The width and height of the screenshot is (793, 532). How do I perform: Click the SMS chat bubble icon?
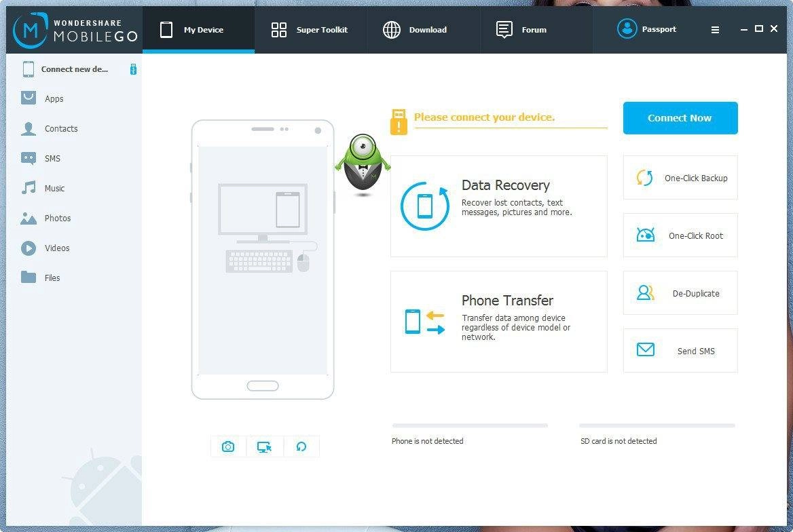coord(29,158)
